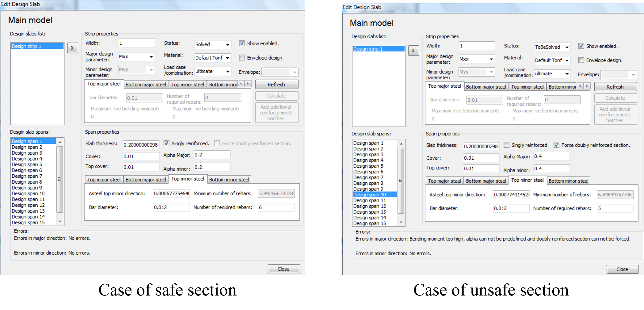Toggle 'Show enabled' checkbox in right panel

582,46
